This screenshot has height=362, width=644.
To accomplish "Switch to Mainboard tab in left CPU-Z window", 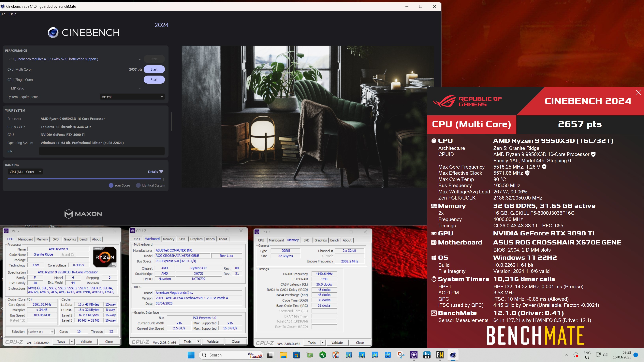I will coord(25,239).
